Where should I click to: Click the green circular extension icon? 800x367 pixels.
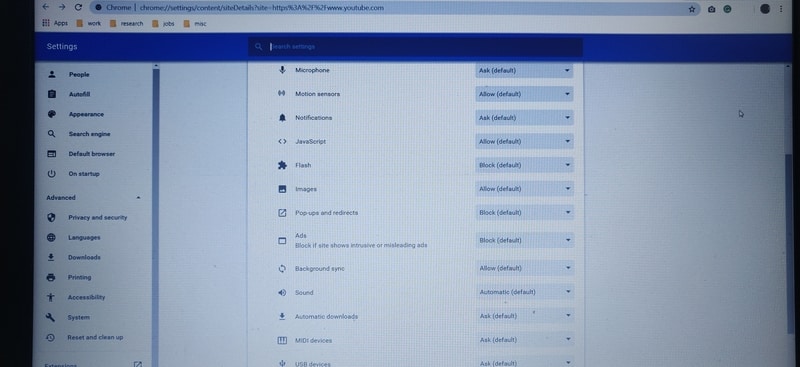[x=728, y=9]
